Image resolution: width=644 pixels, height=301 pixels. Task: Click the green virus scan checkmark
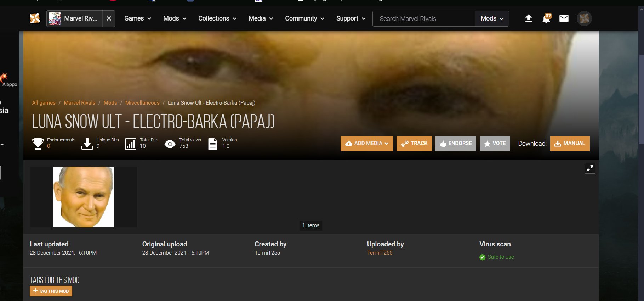coord(482,257)
